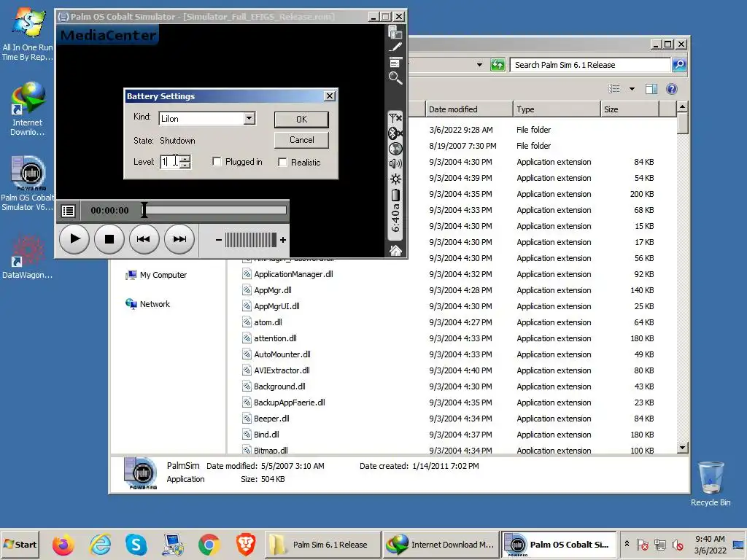The height and width of the screenshot is (560, 747).
Task: Click the Stop button in MediaCenter
Action: click(x=109, y=239)
